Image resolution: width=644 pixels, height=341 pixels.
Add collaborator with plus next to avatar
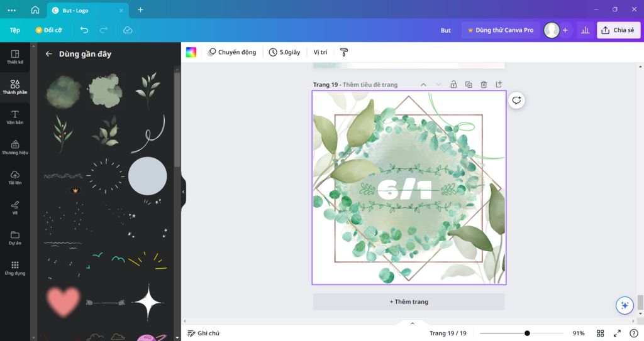(x=565, y=30)
